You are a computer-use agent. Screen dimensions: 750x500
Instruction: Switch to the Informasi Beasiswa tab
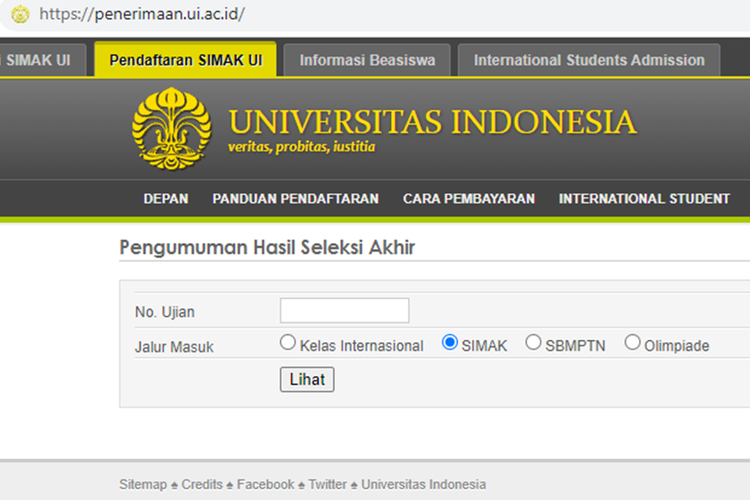367,60
